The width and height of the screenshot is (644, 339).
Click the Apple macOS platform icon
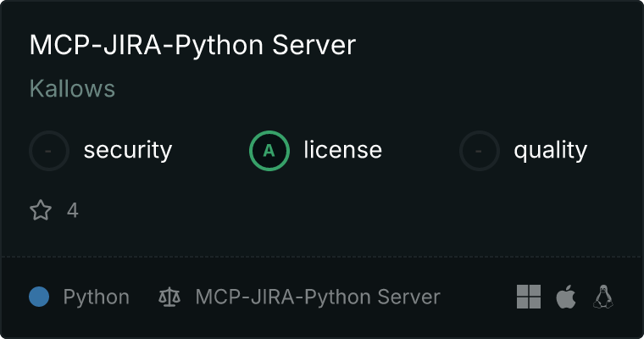pos(566,297)
